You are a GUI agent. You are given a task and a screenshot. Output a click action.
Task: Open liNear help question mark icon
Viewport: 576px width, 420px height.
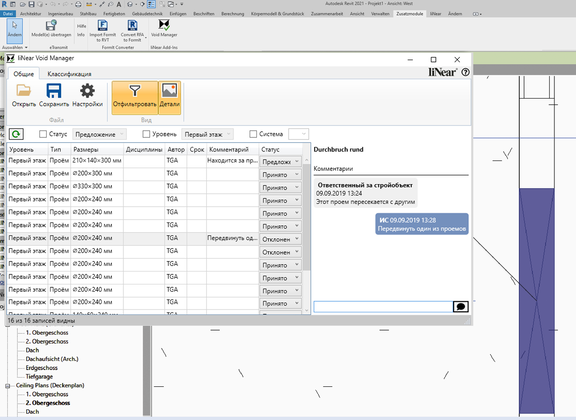[465, 72]
